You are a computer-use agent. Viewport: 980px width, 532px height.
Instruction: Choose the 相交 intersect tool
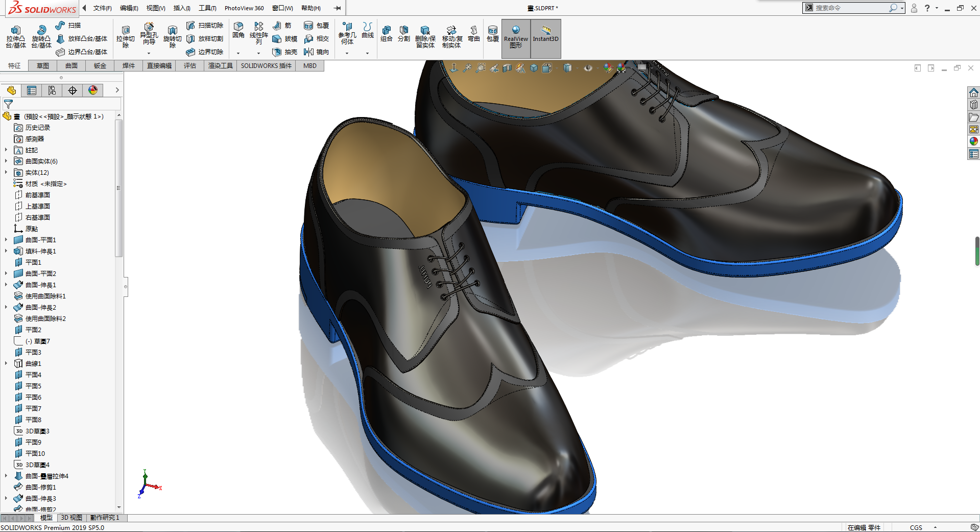pyautogui.click(x=316, y=38)
